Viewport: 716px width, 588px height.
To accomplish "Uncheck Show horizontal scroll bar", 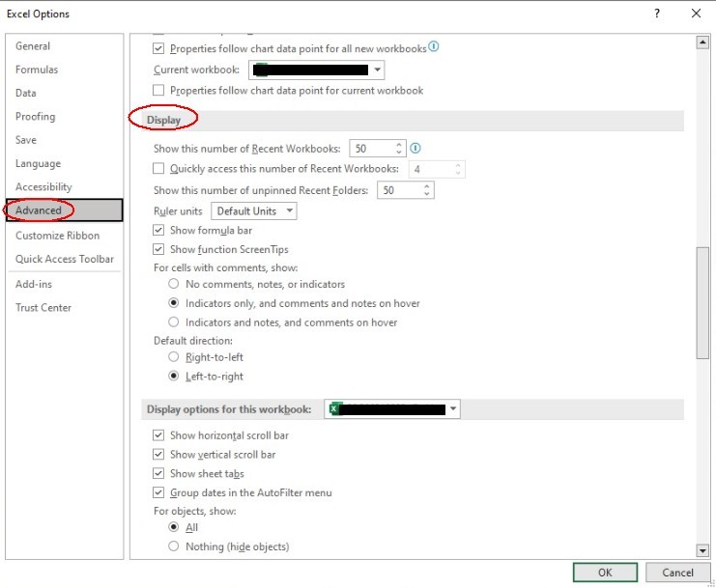I will click(158, 435).
